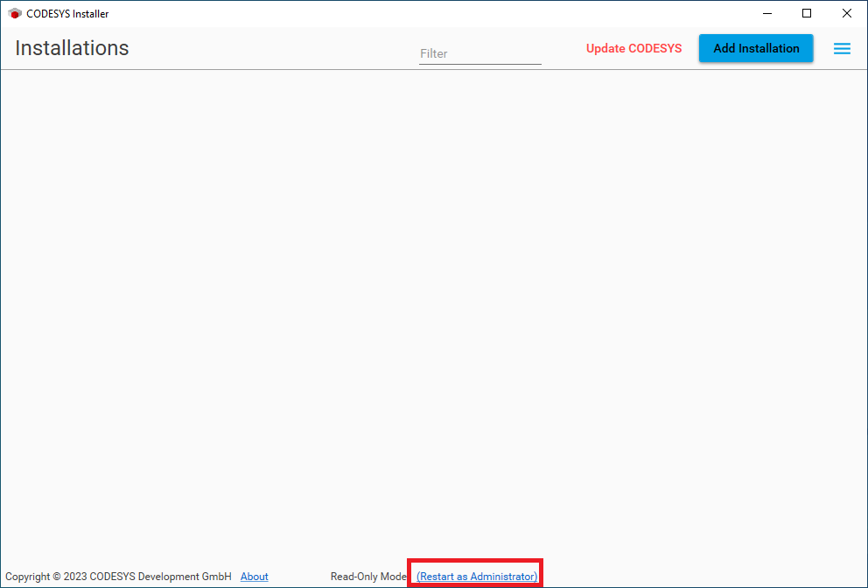The height and width of the screenshot is (588, 868).
Task: Open the hamburger menu
Action: (x=842, y=49)
